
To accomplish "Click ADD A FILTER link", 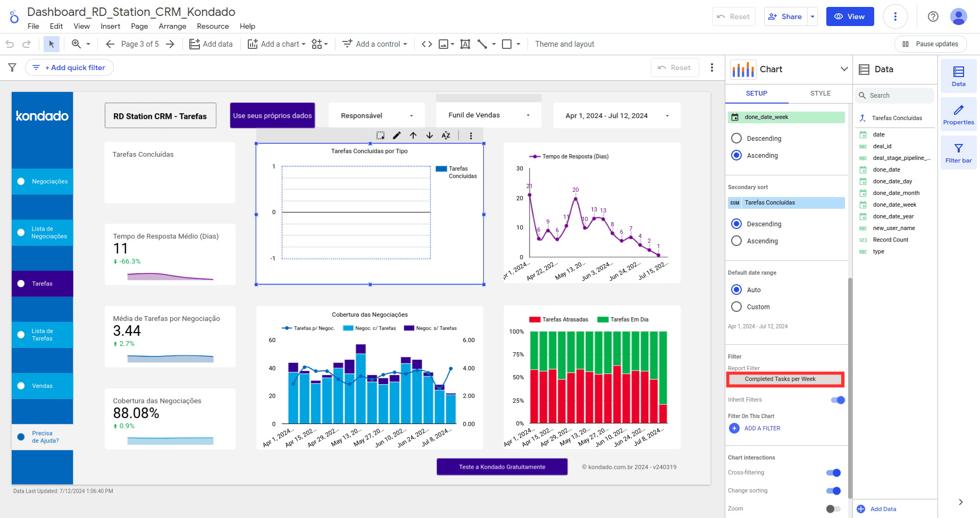I will pyautogui.click(x=761, y=428).
